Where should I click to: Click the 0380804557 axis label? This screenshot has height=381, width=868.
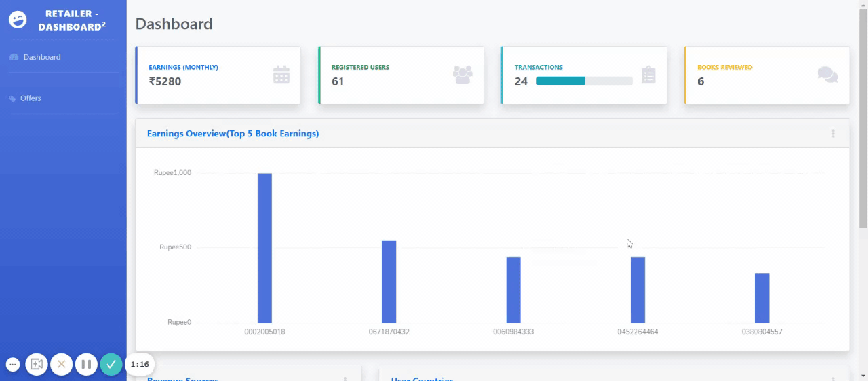[x=762, y=332]
